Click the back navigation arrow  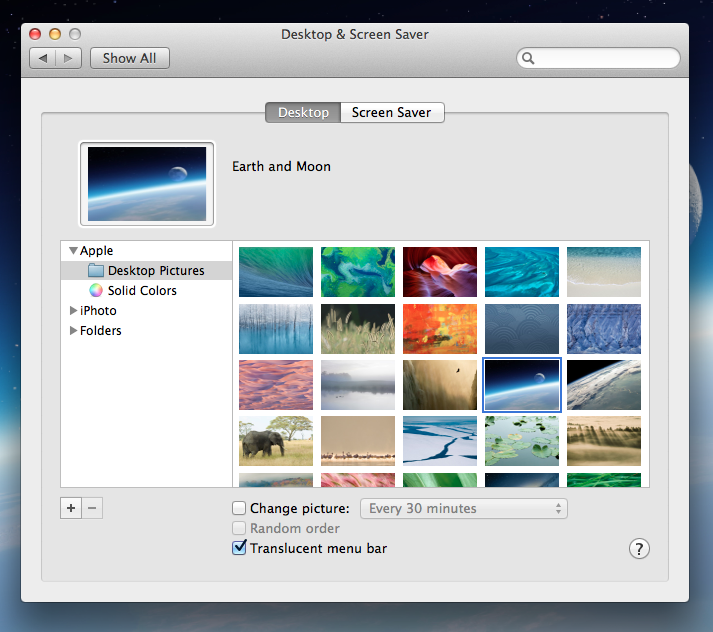43,58
